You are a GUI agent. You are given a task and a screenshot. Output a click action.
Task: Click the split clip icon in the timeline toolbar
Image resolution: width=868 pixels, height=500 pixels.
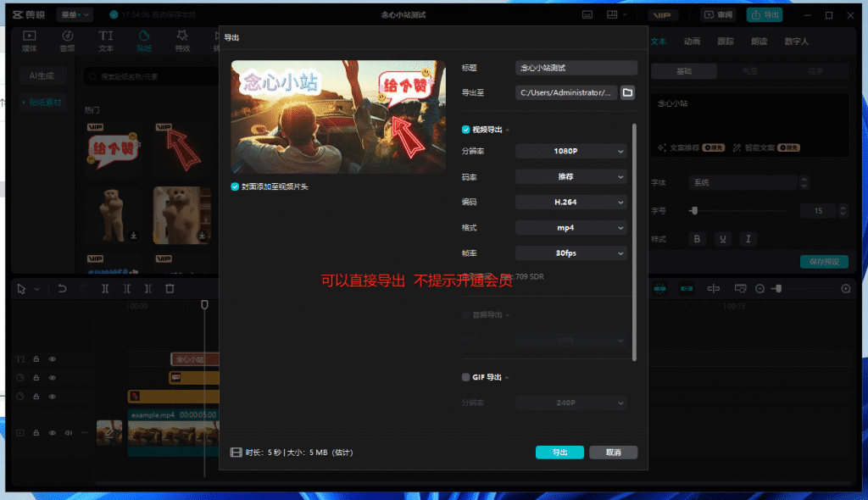click(105, 288)
